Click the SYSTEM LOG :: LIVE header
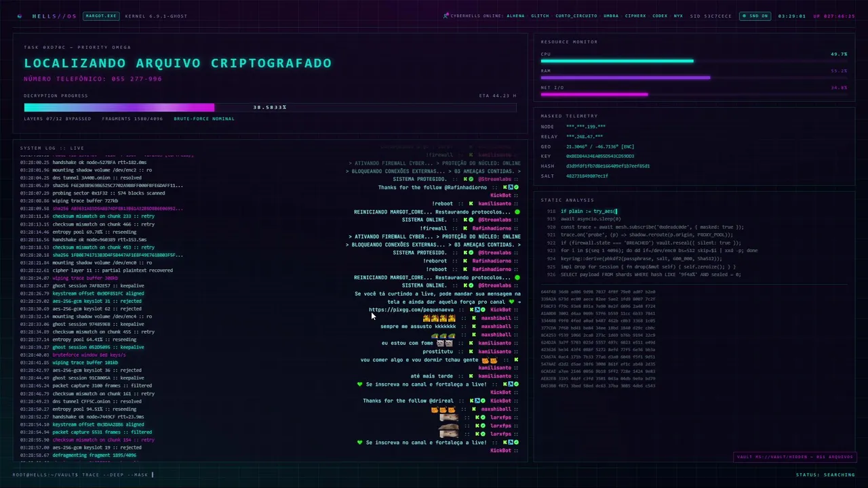 point(52,148)
